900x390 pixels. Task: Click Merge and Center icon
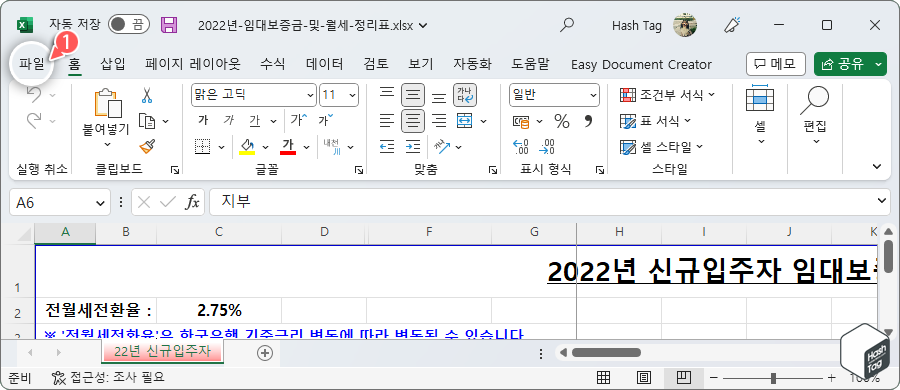464,121
